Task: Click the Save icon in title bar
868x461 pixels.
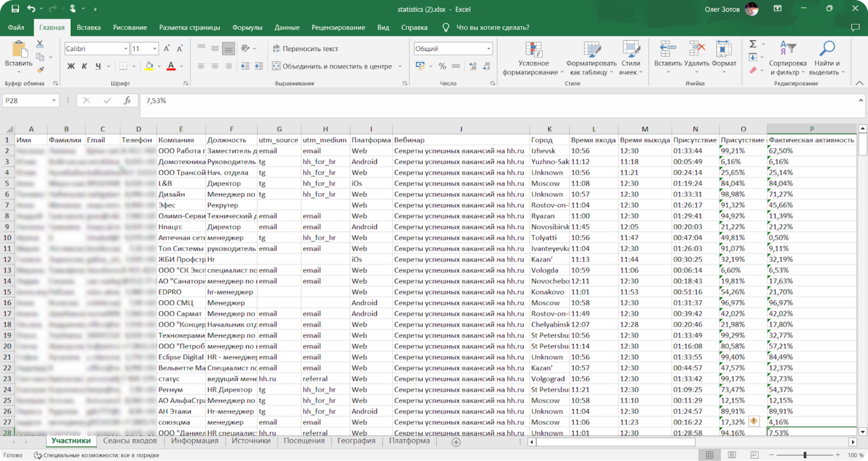Action: [x=15, y=9]
